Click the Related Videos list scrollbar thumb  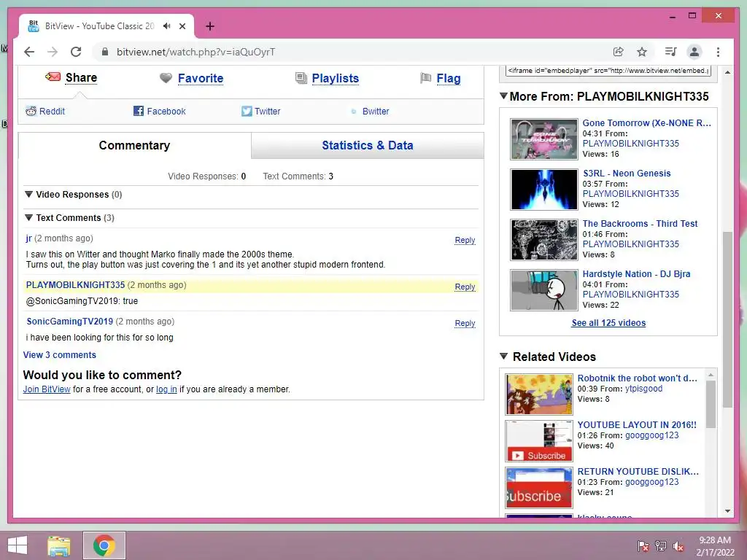(711, 404)
